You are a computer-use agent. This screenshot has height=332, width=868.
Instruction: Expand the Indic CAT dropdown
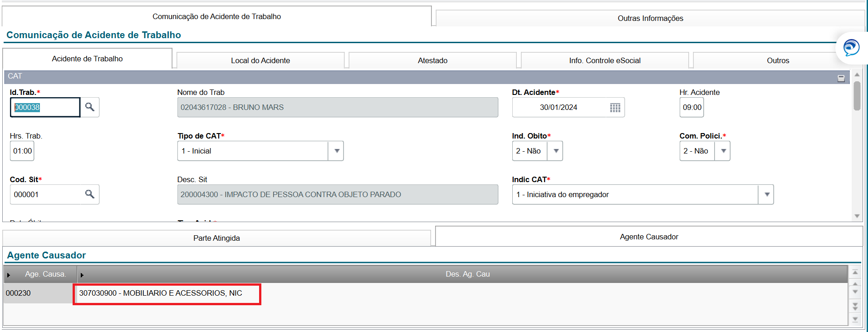tap(766, 194)
